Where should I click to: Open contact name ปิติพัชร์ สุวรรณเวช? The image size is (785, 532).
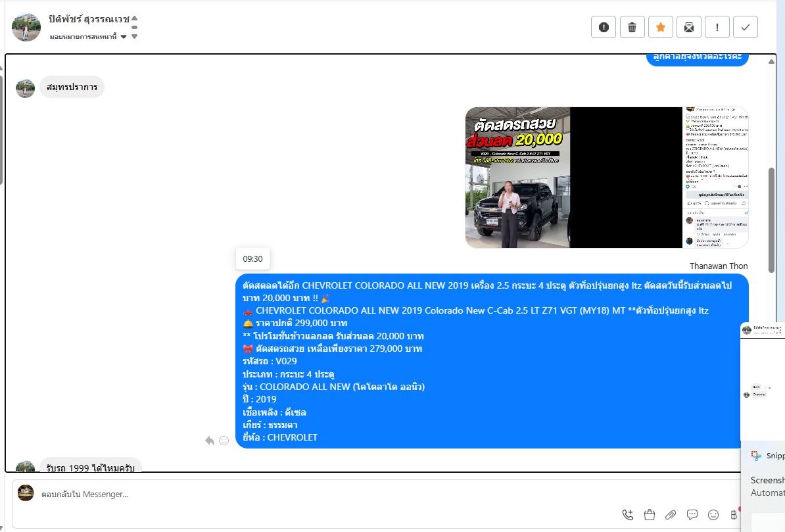coord(89,19)
